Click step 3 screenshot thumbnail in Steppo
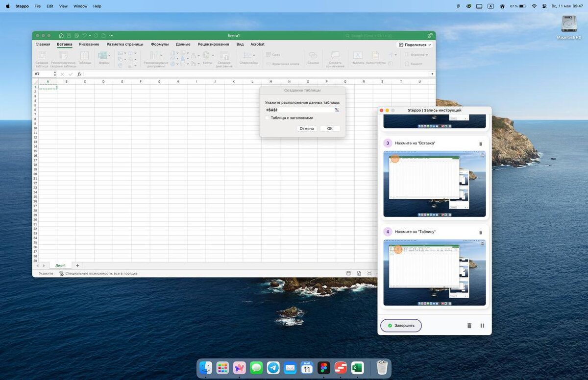The width and height of the screenshot is (588, 380). tap(435, 184)
